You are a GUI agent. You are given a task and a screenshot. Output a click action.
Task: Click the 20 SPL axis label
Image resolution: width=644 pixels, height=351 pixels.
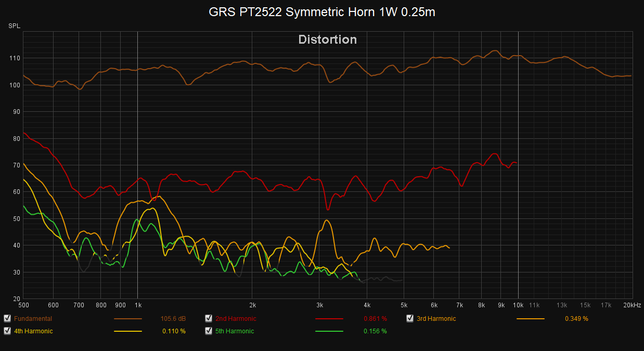click(16, 298)
